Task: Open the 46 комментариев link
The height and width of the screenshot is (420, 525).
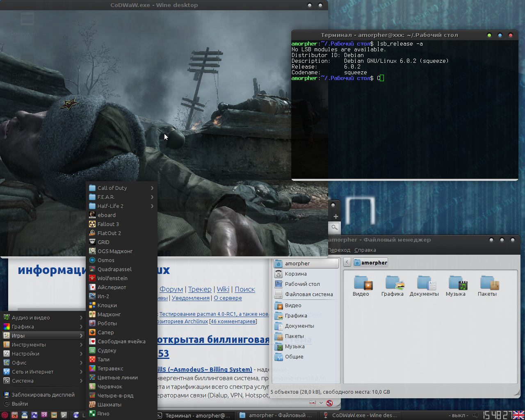Action: (233, 321)
